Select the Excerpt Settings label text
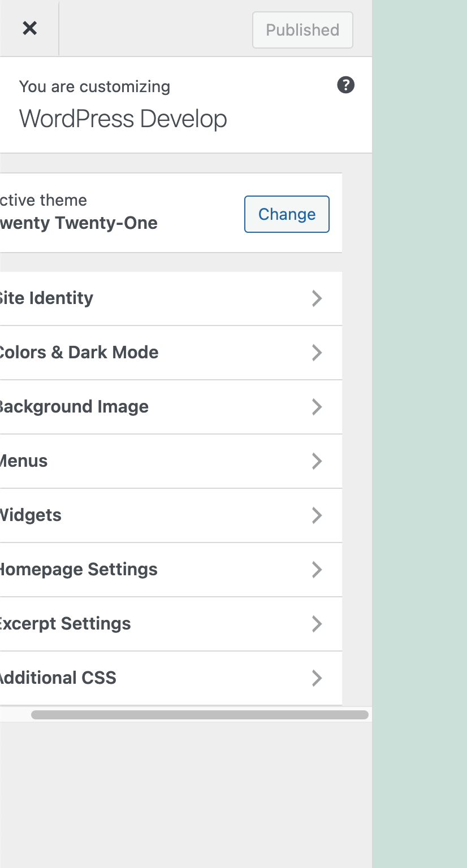This screenshot has width=467, height=868. [65, 624]
